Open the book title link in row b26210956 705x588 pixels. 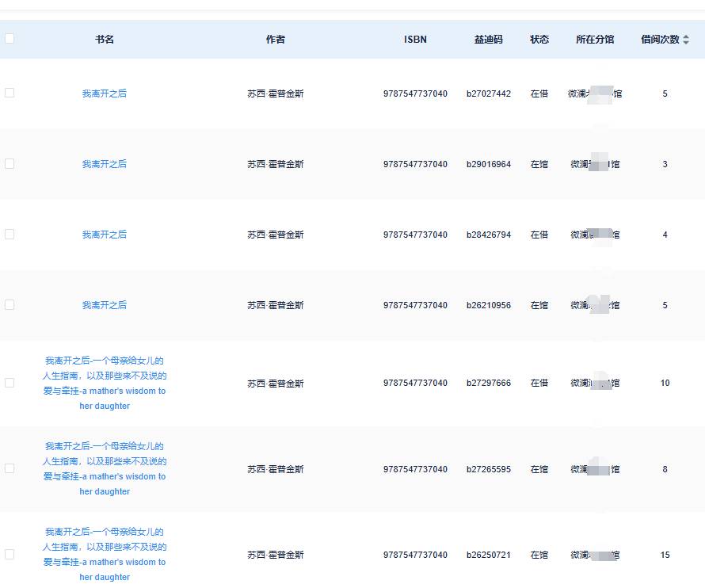point(105,305)
